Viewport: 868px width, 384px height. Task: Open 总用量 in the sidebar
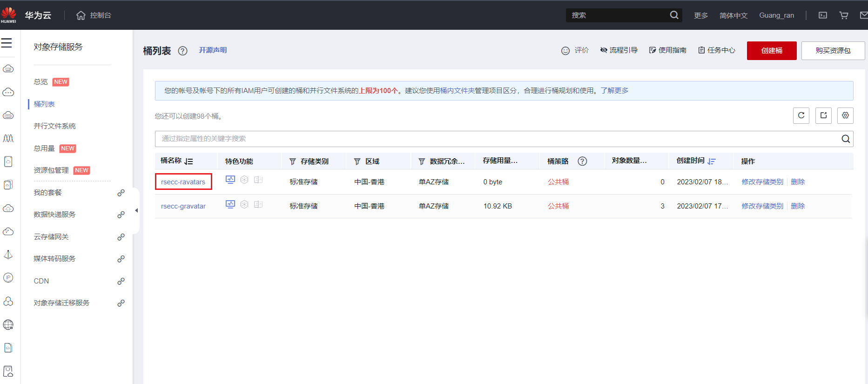44,148
